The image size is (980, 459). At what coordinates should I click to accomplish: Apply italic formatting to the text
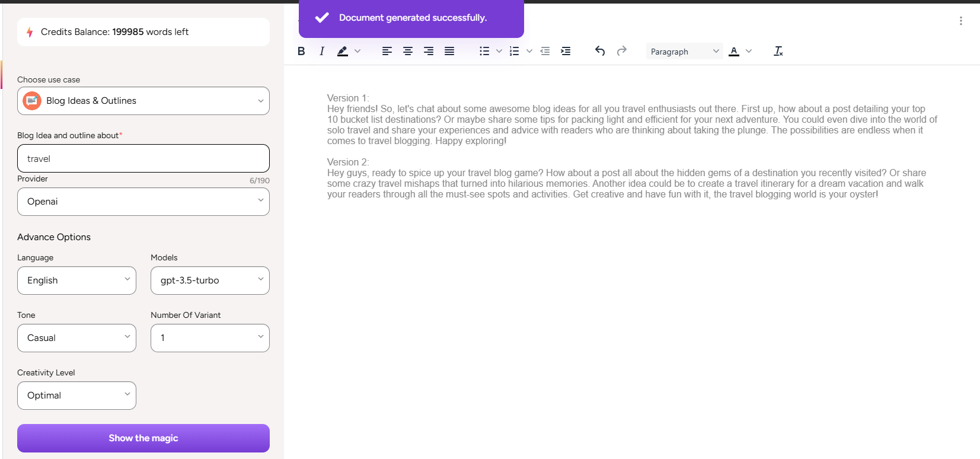[x=322, y=52]
